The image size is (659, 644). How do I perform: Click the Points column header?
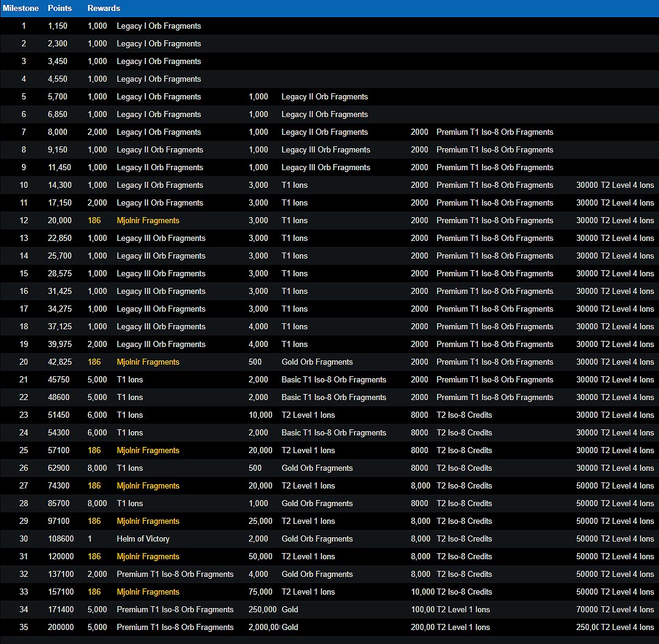click(60, 9)
